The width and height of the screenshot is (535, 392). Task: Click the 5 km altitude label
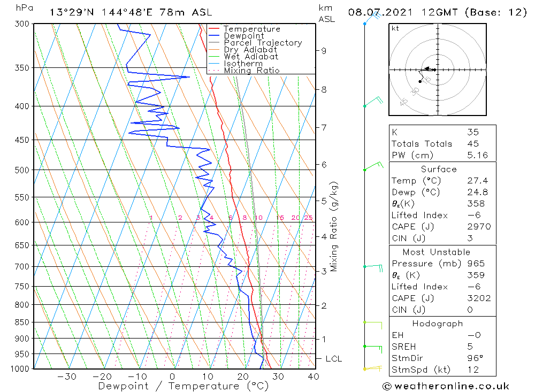click(324, 201)
